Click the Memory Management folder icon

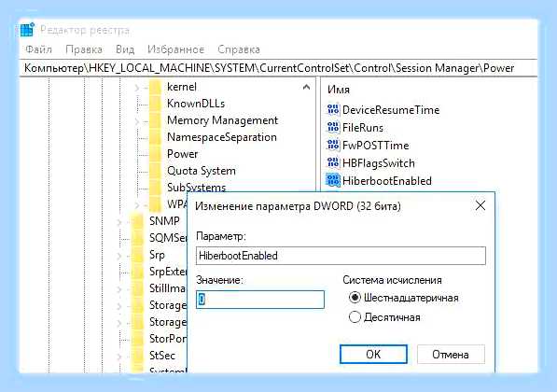155,120
